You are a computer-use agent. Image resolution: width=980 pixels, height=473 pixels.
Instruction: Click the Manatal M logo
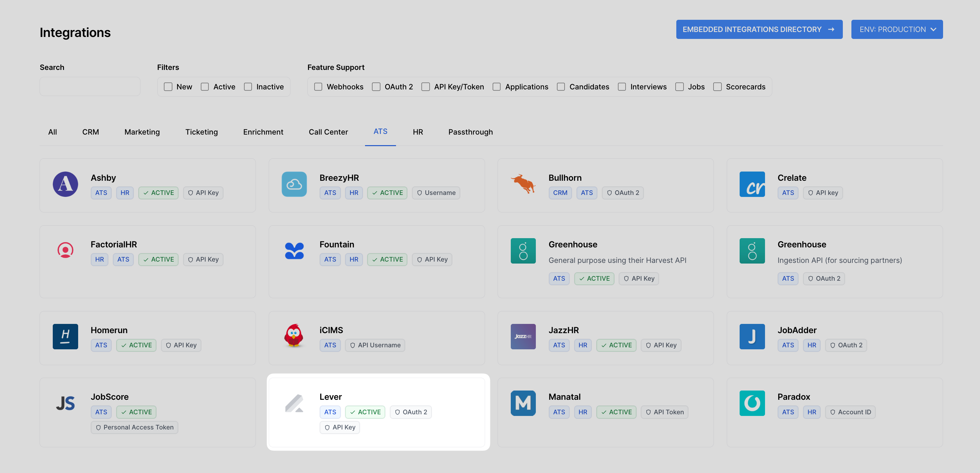tap(523, 403)
